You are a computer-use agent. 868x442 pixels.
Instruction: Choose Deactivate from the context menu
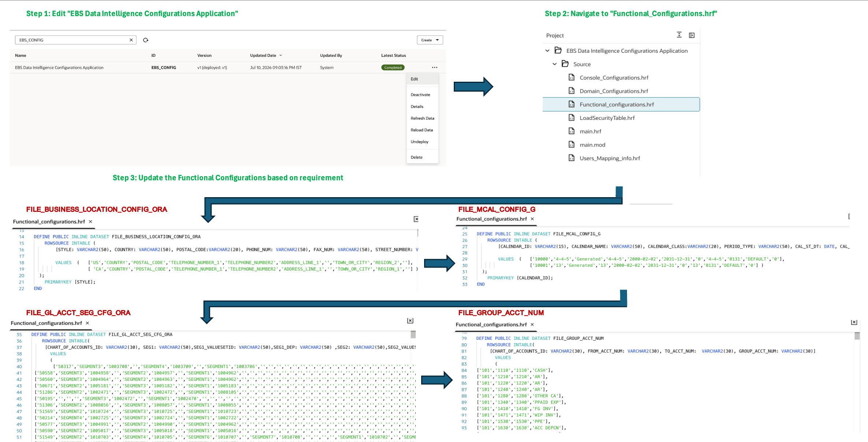(x=420, y=95)
